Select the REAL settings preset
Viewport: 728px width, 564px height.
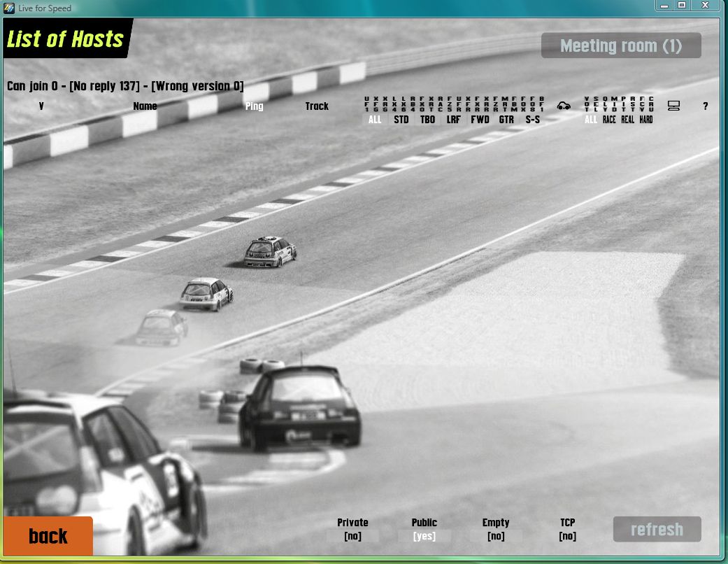tap(628, 120)
